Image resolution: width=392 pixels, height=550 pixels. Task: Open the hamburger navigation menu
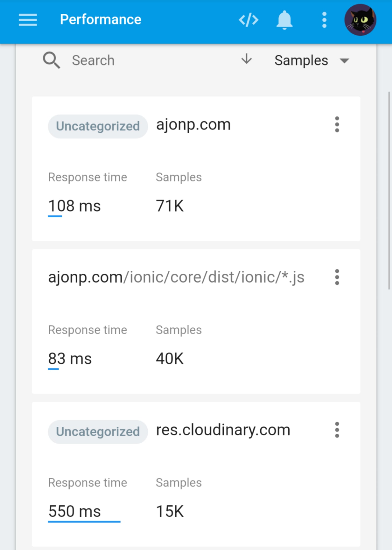pos(28,20)
